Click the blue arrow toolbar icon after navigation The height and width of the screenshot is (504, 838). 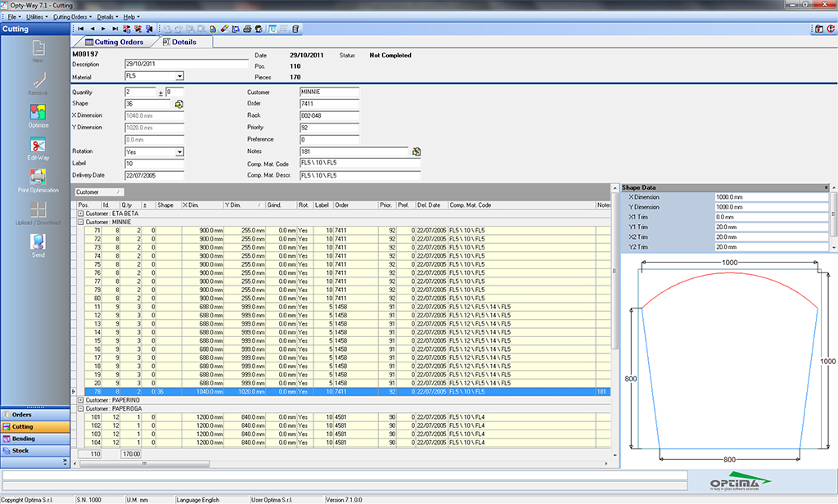coord(149,29)
